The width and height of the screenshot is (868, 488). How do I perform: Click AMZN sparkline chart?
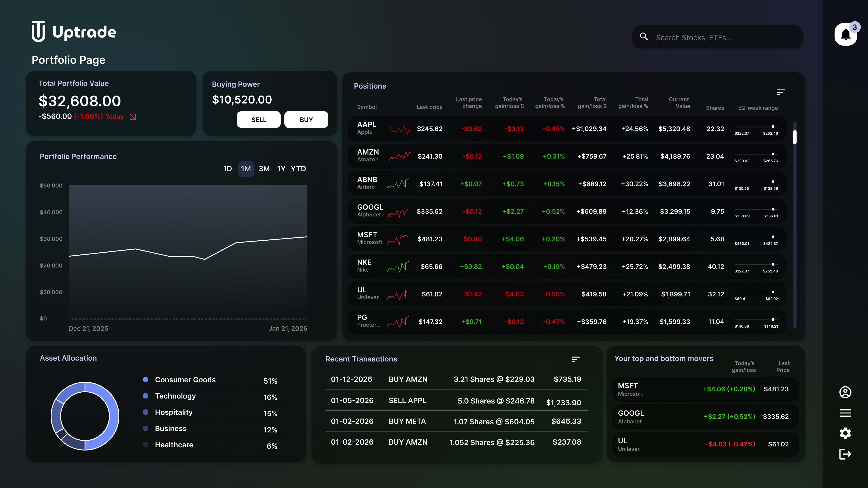400,156
